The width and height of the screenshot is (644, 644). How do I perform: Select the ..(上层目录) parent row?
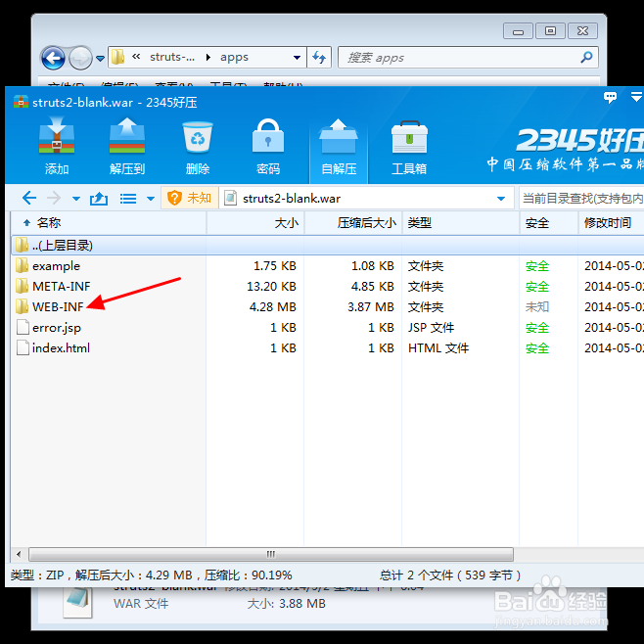(x=327, y=246)
